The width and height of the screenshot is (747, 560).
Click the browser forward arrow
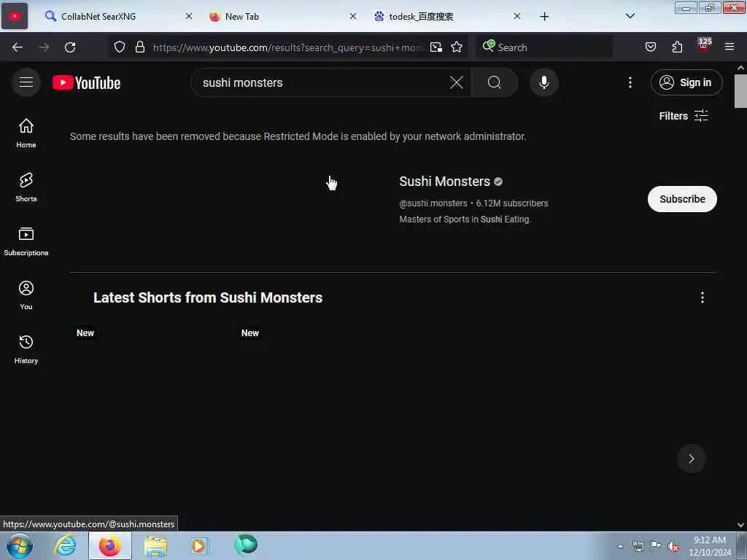[44, 47]
